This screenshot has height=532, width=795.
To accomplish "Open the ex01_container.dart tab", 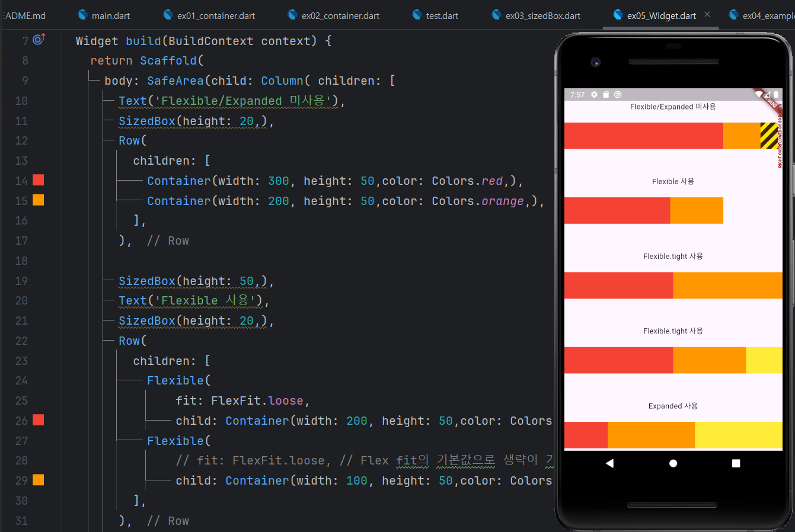I will (208, 15).
